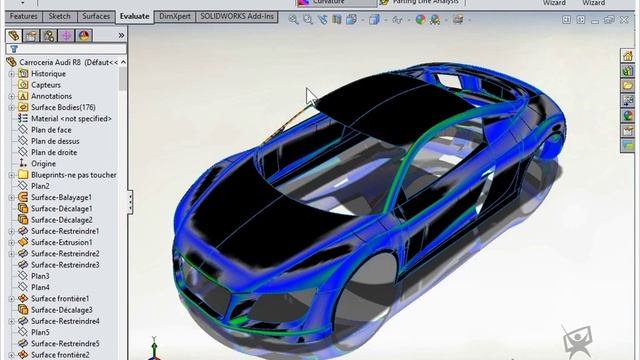Screen dimensions: 640x360
Task: Switch to the DisplayManager tab icon
Action: (x=84, y=36)
